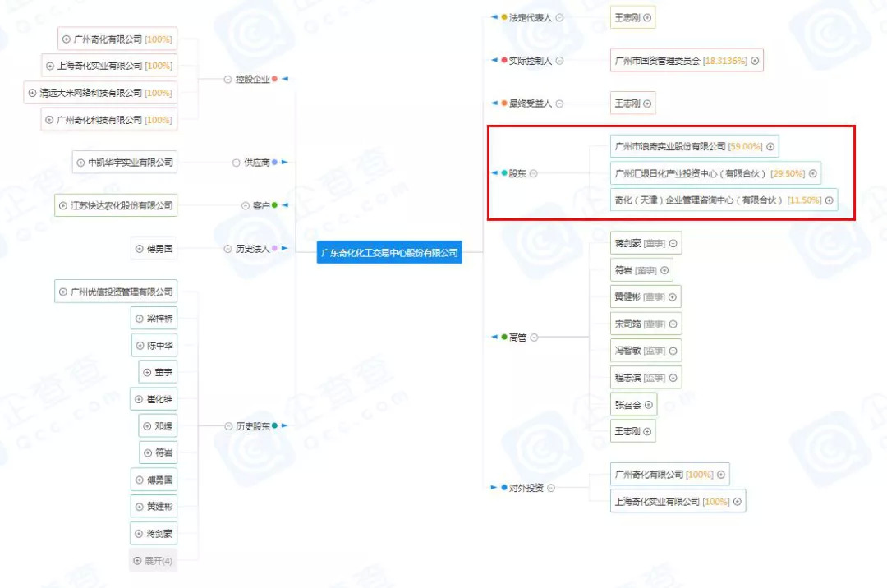Expand the 程志滨 [监事] node
The image size is (887, 588).
click(673, 378)
